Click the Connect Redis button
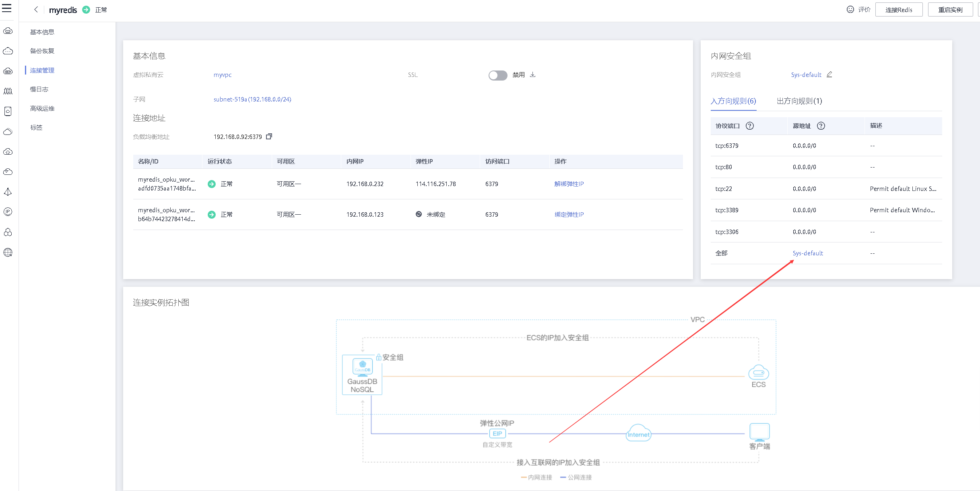The height and width of the screenshot is (491, 980). pyautogui.click(x=898, y=10)
